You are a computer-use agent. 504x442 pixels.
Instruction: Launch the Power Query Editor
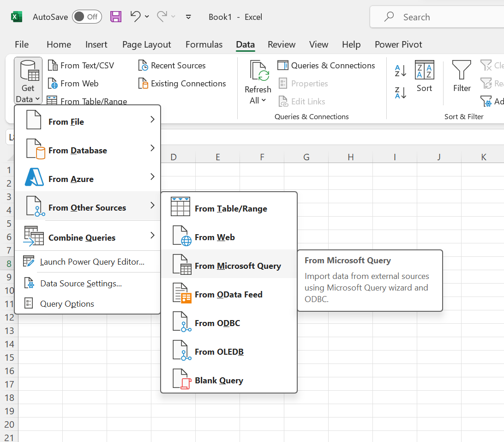pos(88,261)
